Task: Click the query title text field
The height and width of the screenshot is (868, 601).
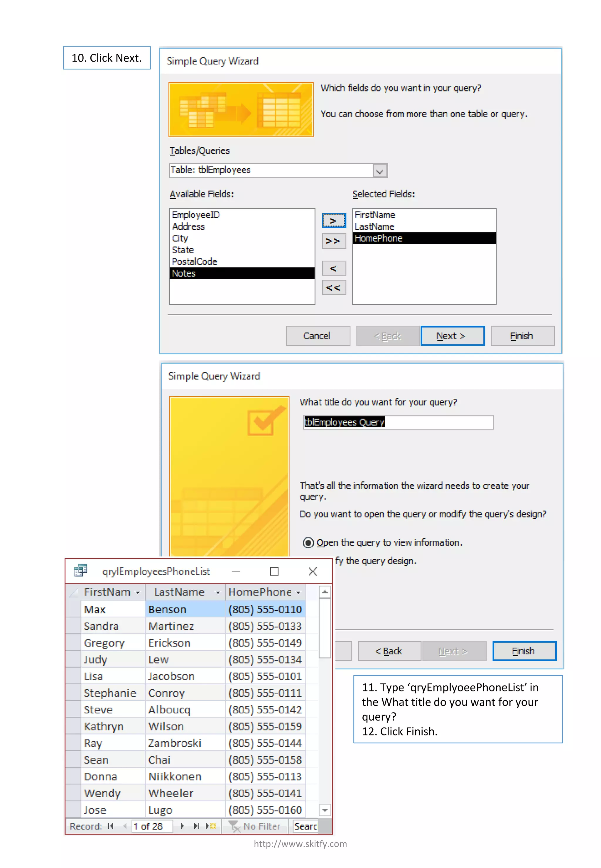Action: coord(398,422)
